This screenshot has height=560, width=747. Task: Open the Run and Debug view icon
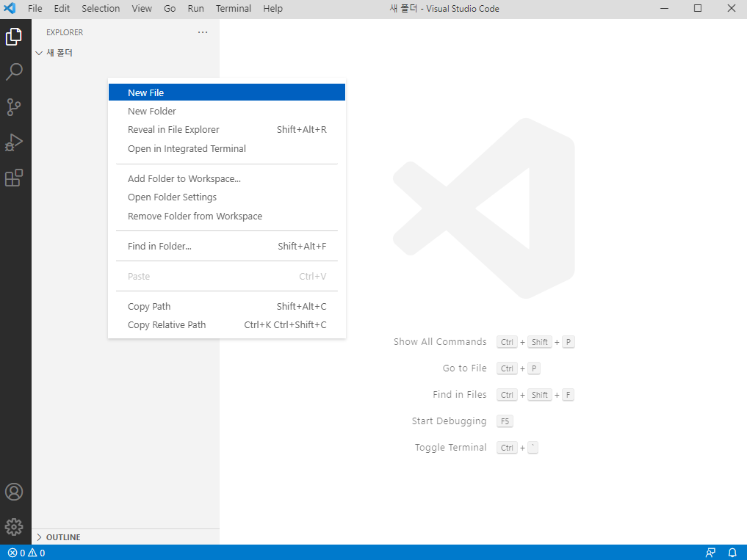point(14,142)
